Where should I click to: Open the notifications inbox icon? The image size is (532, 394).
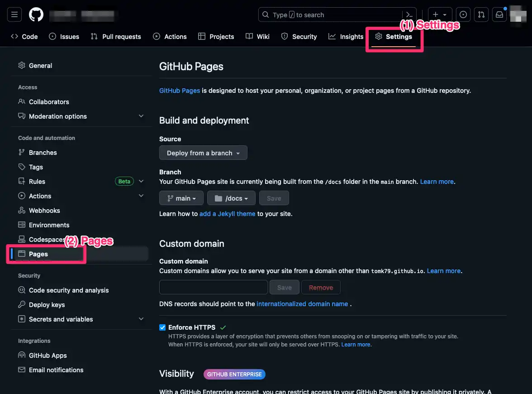click(x=499, y=14)
